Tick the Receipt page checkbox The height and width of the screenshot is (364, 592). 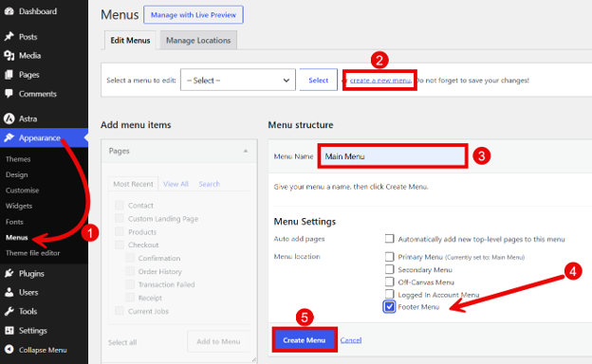tap(129, 298)
